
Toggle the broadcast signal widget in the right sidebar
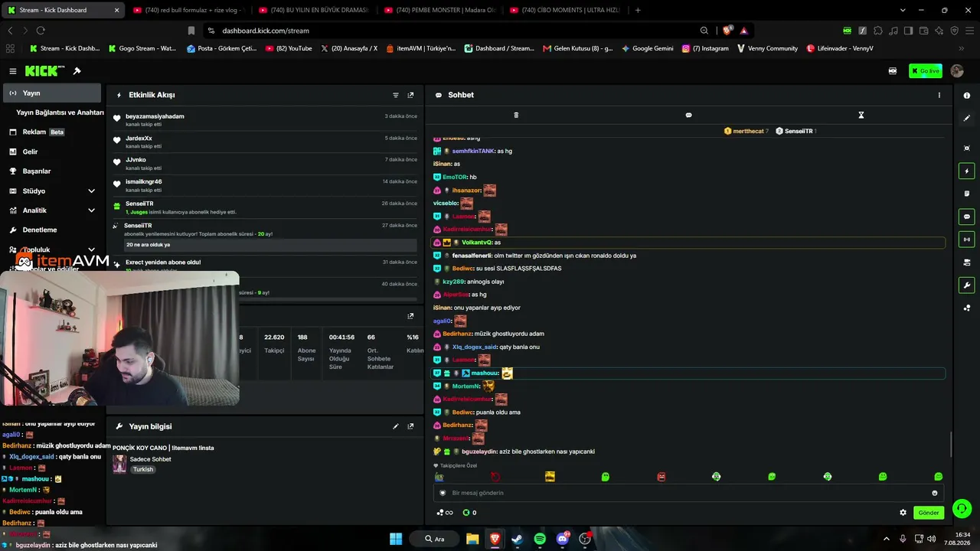(967, 240)
